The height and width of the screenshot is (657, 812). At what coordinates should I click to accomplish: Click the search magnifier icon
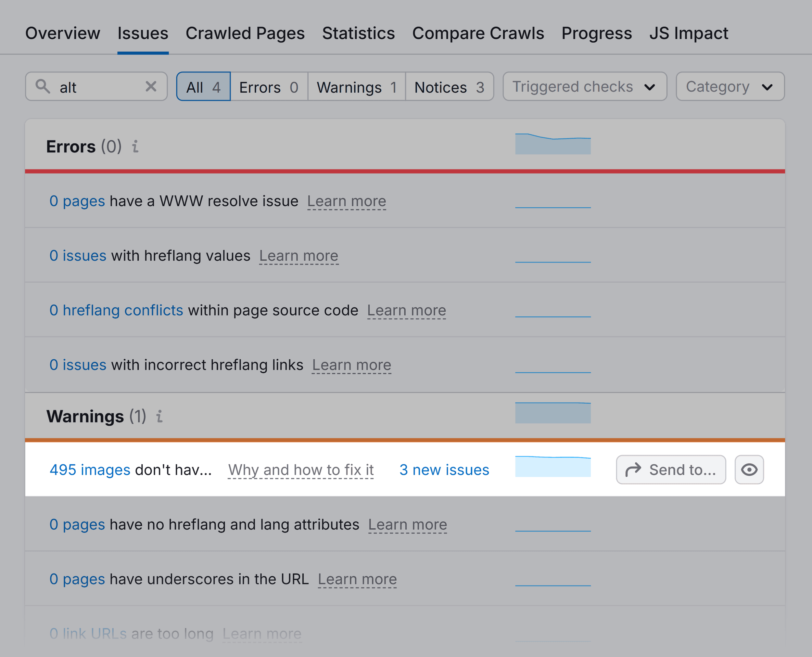point(43,86)
